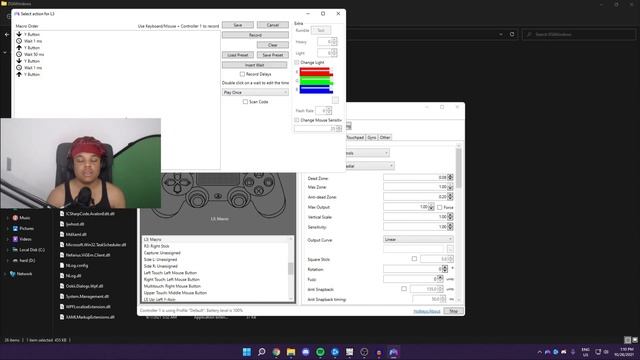Click browse button beside custom output curve field
Screen dimensions: 640x360
click(450, 249)
